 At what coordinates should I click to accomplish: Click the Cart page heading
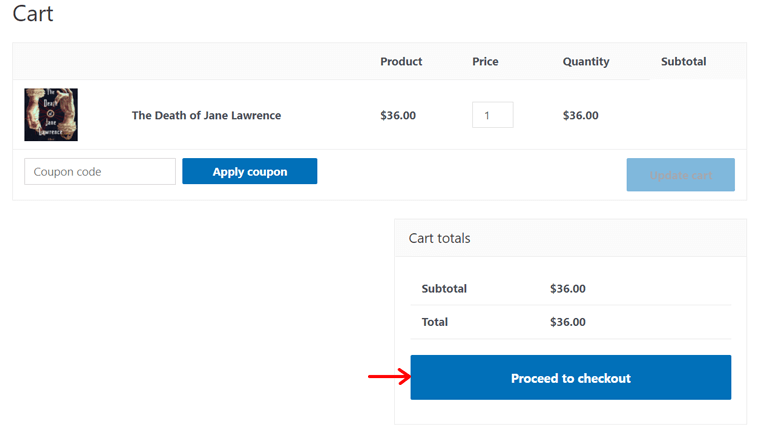tap(33, 14)
